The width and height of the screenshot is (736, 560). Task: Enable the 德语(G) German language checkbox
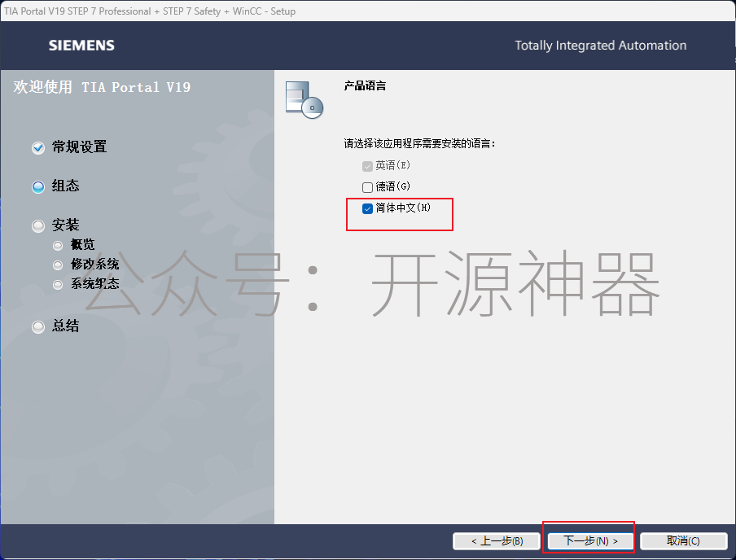coord(367,187)
